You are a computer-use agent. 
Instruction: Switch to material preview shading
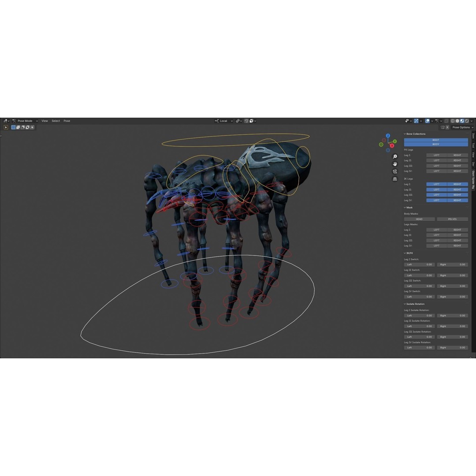(462, 121)
